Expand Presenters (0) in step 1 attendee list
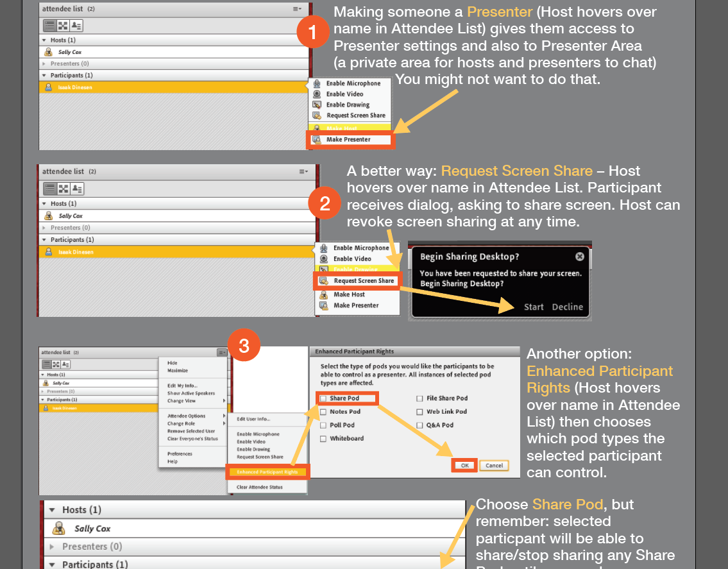Viewport: 728px width, 569px height. tap(44, 64)
